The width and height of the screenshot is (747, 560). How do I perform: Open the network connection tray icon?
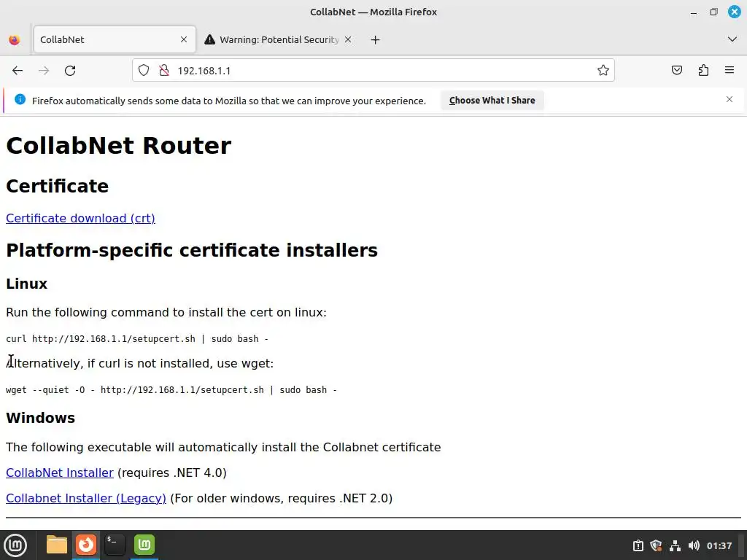pyautogui.click(x=675, y=545)
